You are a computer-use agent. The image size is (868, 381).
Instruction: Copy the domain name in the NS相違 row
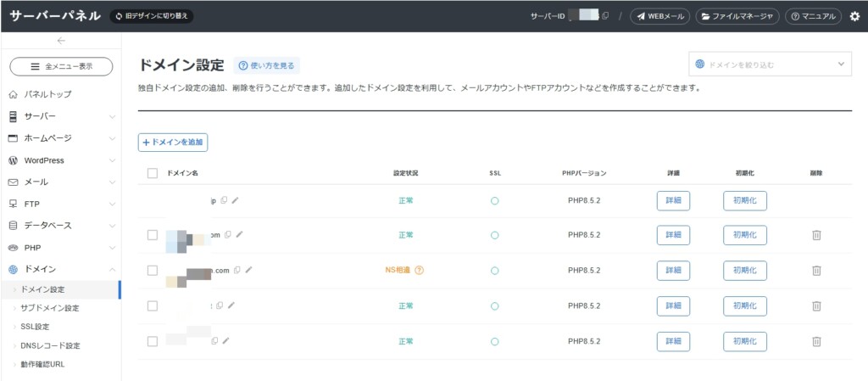click(x=237, y=270)
